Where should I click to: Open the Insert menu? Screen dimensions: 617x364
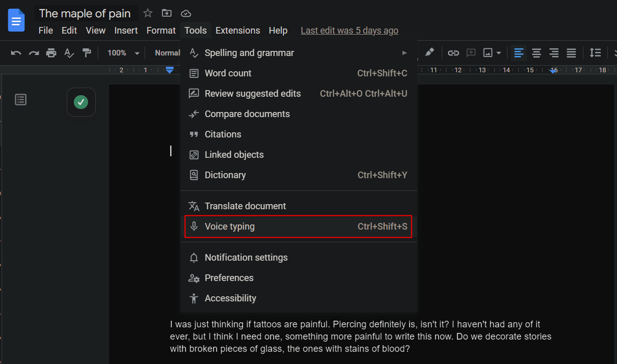point(126,31)
